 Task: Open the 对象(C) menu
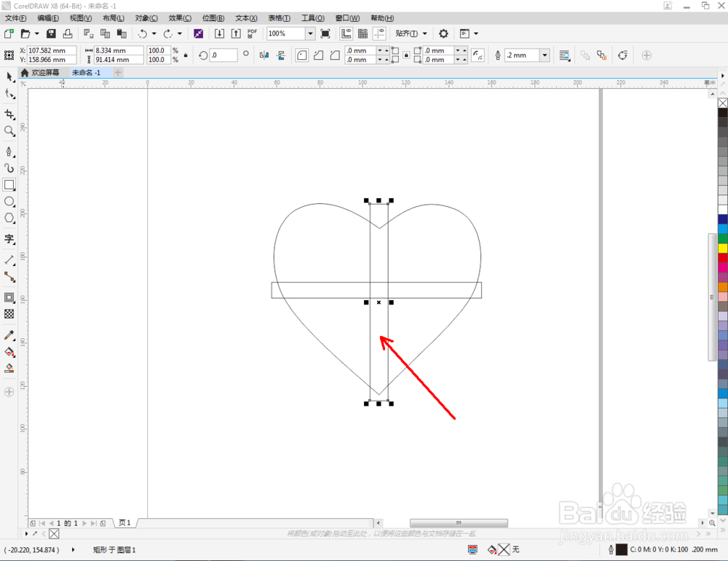[146, 18]
